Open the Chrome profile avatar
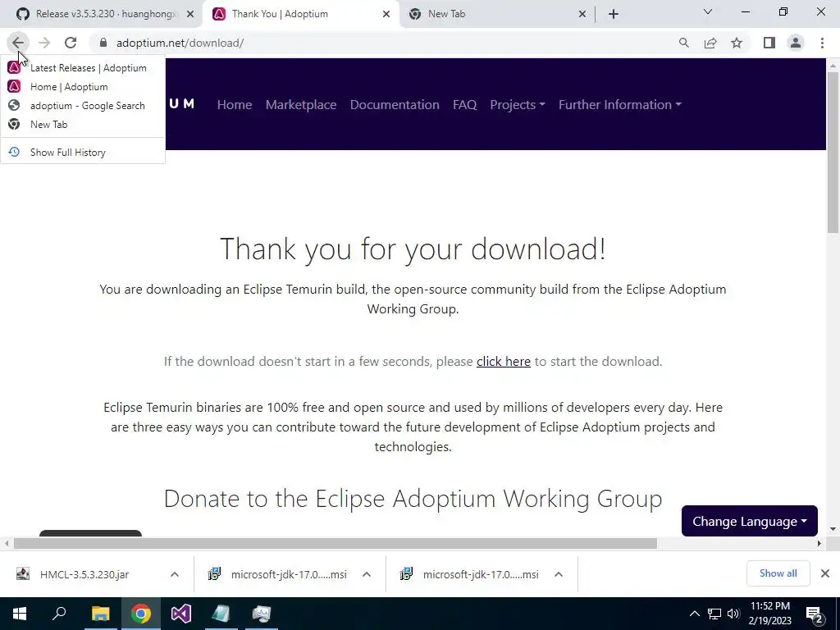This screenshot has height=630, width=840. pyautogui.click(x=796, y=43)
